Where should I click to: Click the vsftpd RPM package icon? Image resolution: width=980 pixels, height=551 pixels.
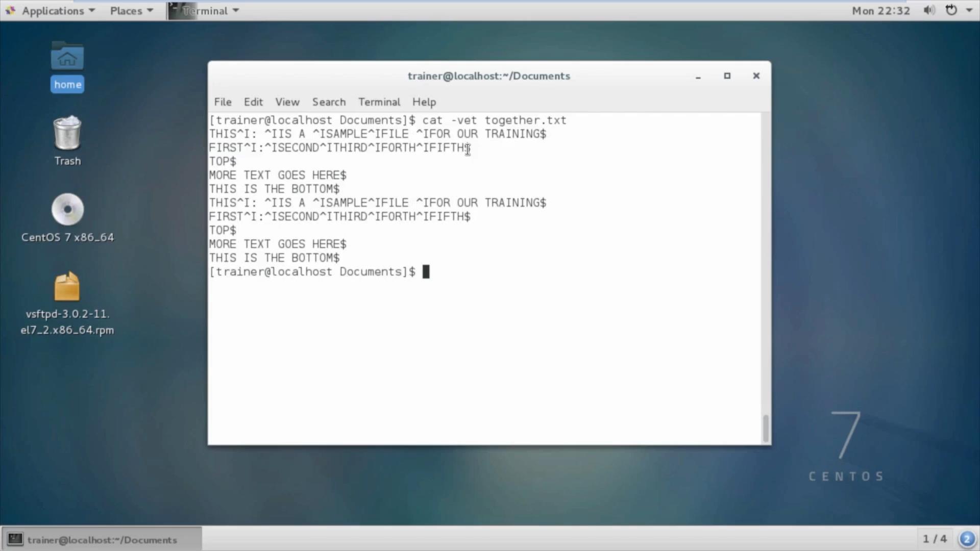pos(67,285)
